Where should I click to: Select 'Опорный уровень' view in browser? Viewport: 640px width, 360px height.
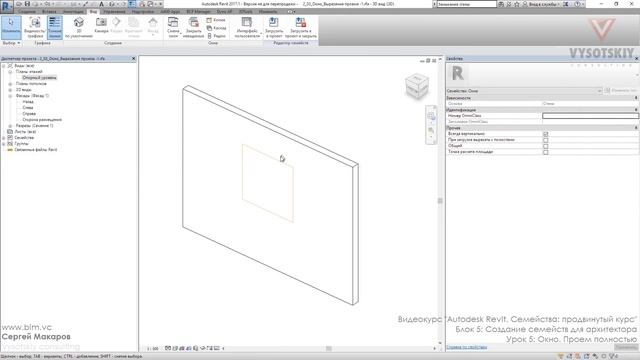click(x=39, y=78)
